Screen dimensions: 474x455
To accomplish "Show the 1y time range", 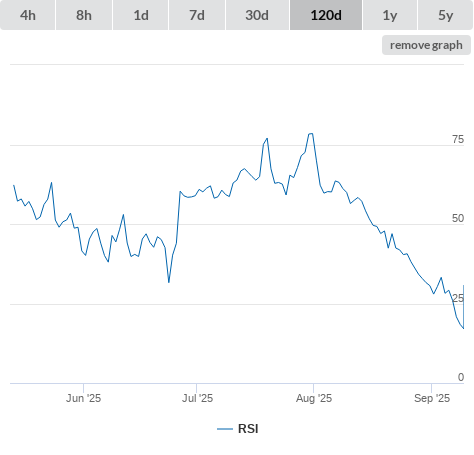I will click(x=390, y=15).
